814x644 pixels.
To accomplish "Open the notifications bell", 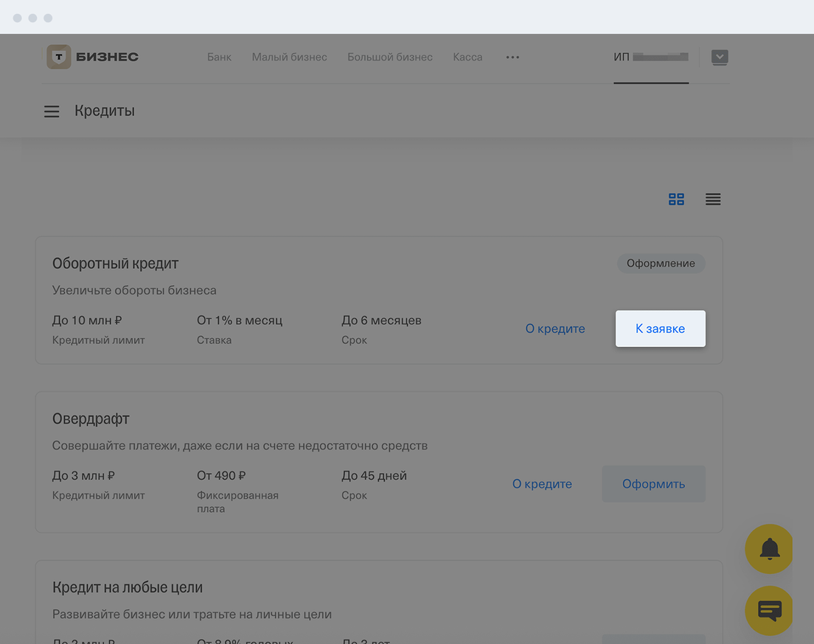I will [x=769, y=548].
